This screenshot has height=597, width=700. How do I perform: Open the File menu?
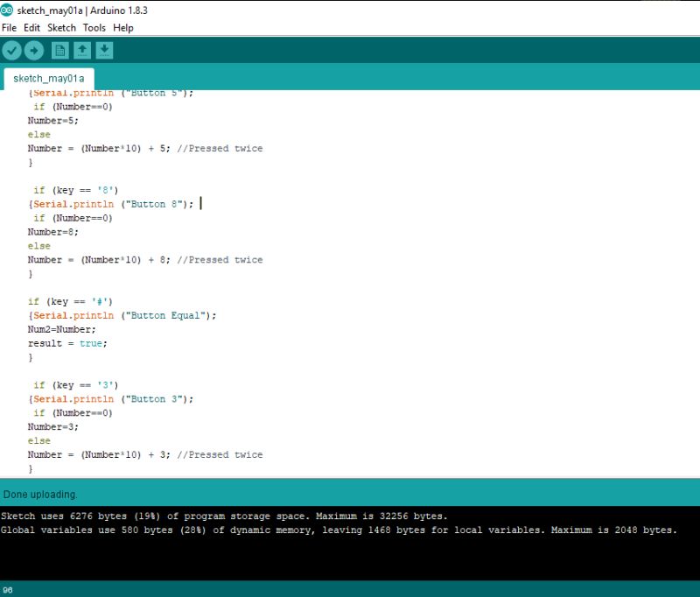coord(9,27)
